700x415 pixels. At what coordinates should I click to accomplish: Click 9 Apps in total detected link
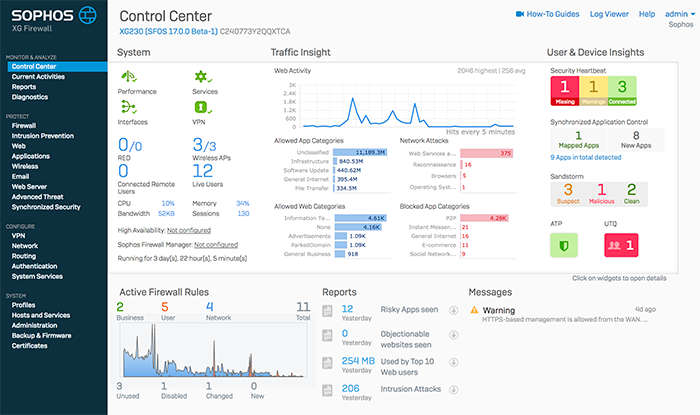click(x=586, y=158)
